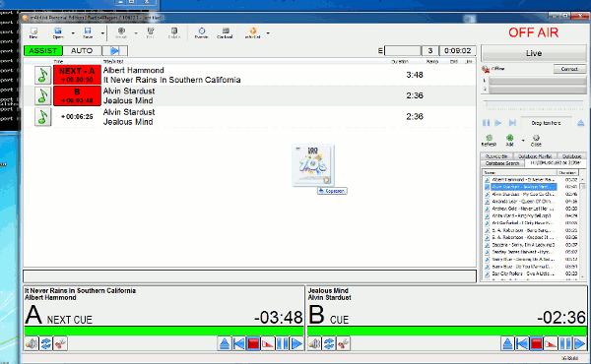Click Player B green progress bar
The image size is (591, 364).
pos(447,331)
